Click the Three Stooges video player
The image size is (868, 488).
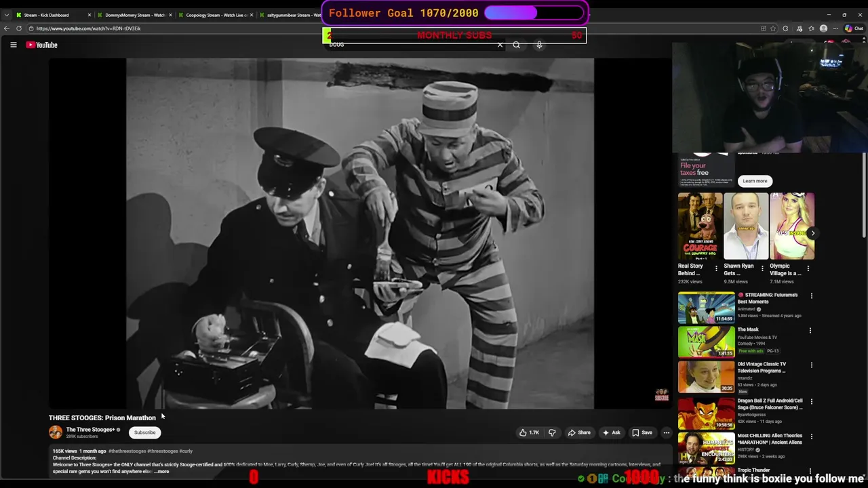(x=359, y=234)
